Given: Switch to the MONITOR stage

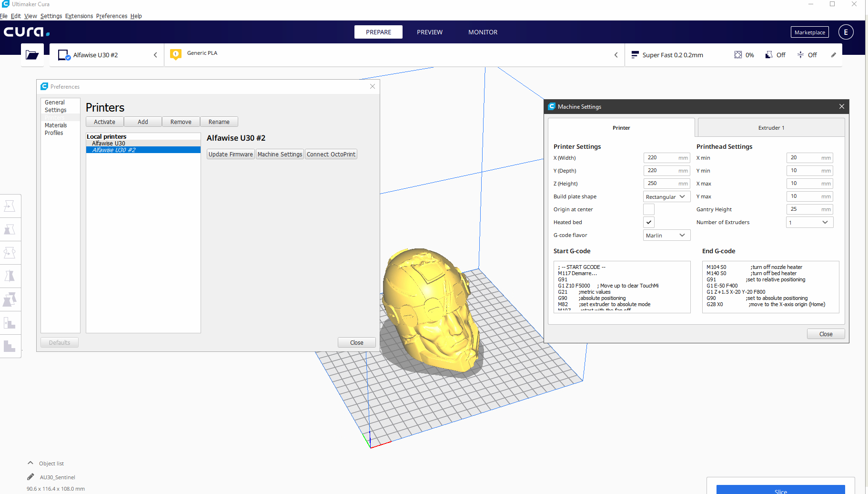Looking at the screenshot, I should tap(483, 32).
